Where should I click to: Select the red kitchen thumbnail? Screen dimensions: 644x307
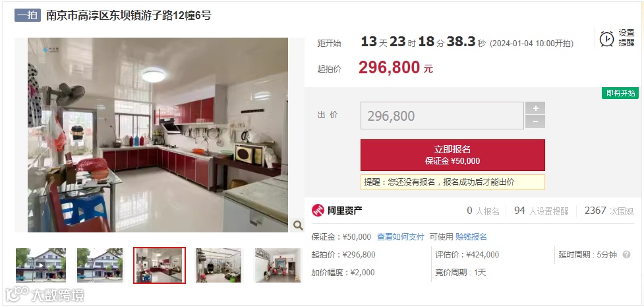point(160,265)
